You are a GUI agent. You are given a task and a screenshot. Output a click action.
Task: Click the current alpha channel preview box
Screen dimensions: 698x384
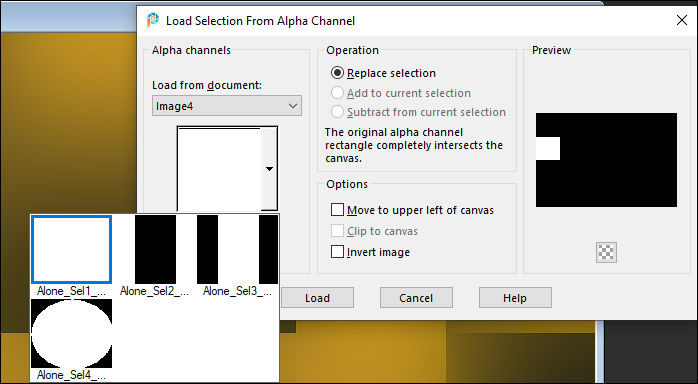[x=219, y=169]
